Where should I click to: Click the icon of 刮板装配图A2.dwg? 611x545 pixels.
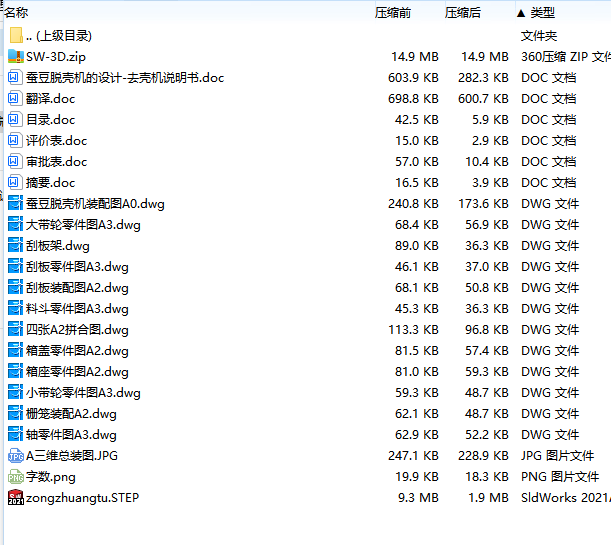tap(16, 288)
